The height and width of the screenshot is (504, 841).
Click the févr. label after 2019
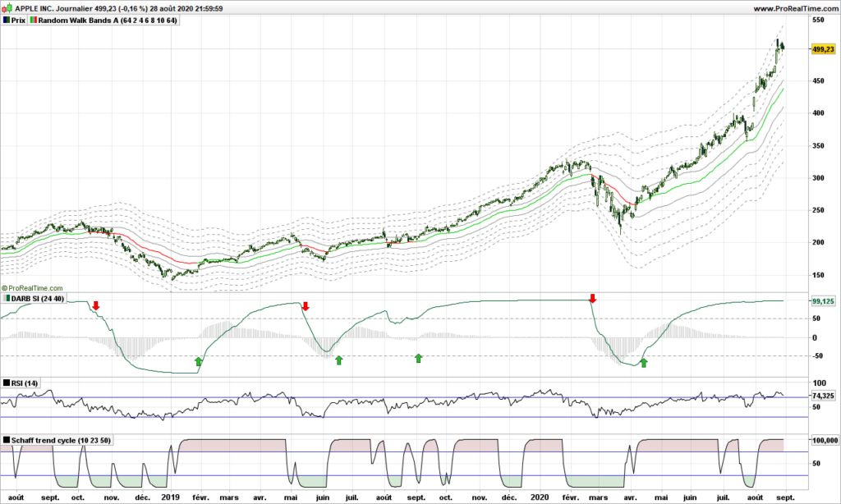(200, 497)
